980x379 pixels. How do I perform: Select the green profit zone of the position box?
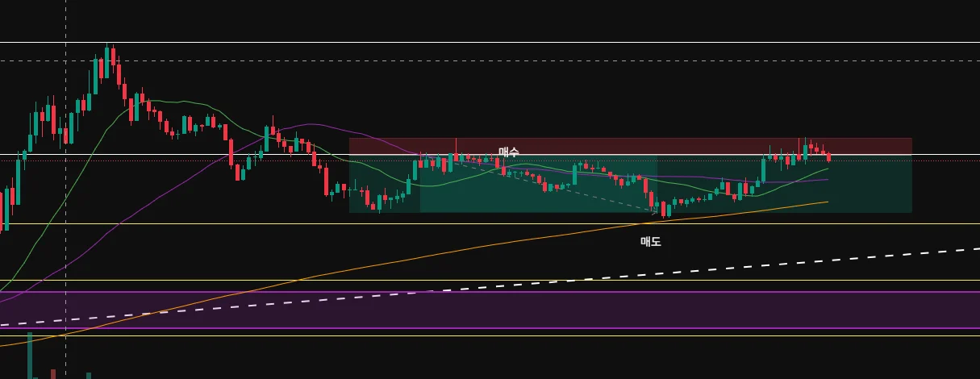pos(631,183)
